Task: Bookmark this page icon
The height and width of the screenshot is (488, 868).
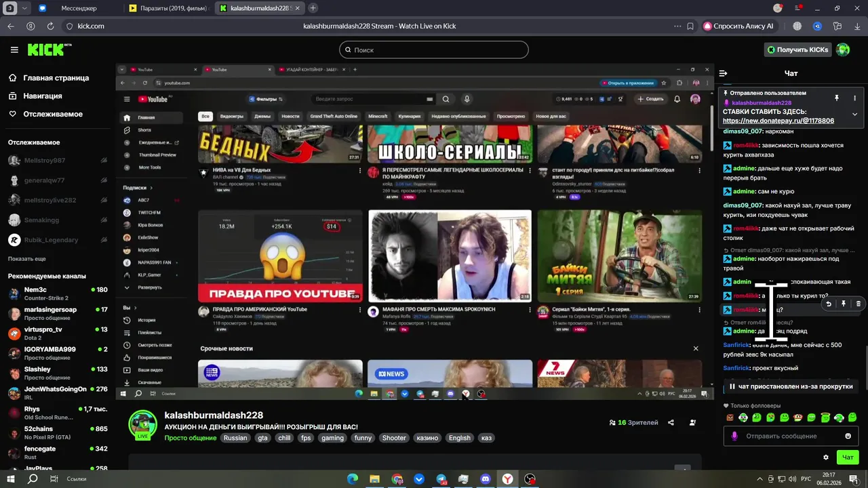Action: click(690, 26)
